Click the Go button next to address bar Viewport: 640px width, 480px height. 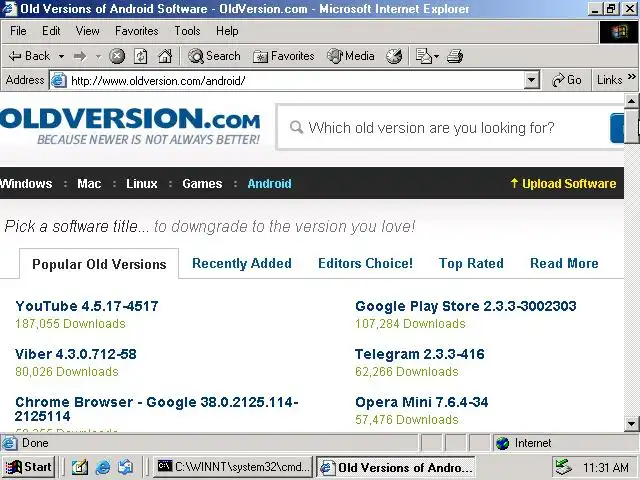(566, 80)
